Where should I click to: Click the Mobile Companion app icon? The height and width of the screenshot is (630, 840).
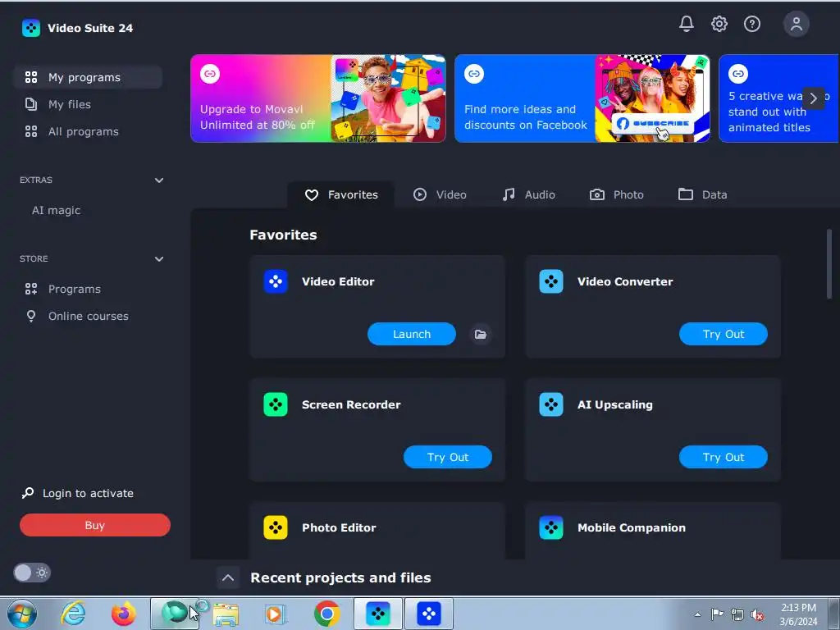coord(550,527)
